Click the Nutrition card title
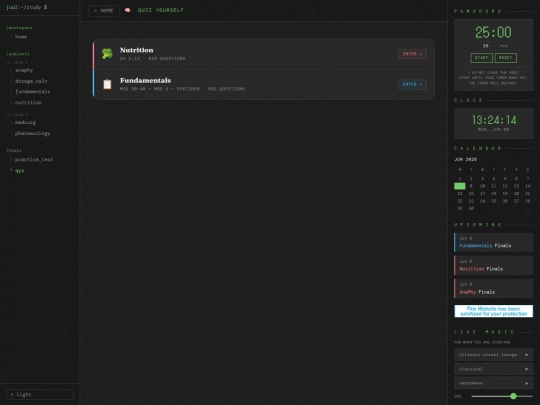This screenshot has width=540, height=405. [136, 50]
